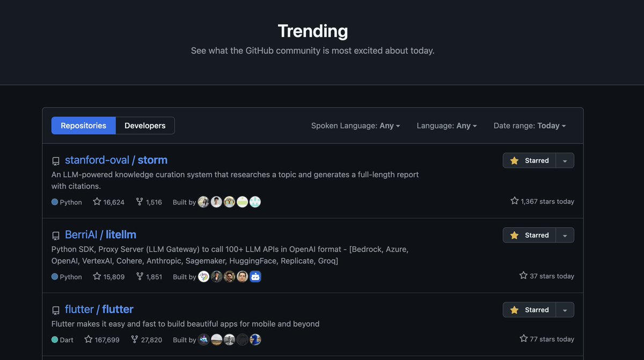Open the Language: Any filter dropdown
The image size is (644, 360).
click(x=447, y=126)
